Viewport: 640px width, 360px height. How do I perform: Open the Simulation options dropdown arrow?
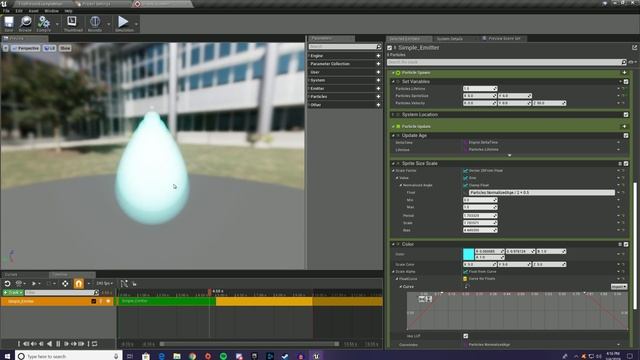[136, 24]
